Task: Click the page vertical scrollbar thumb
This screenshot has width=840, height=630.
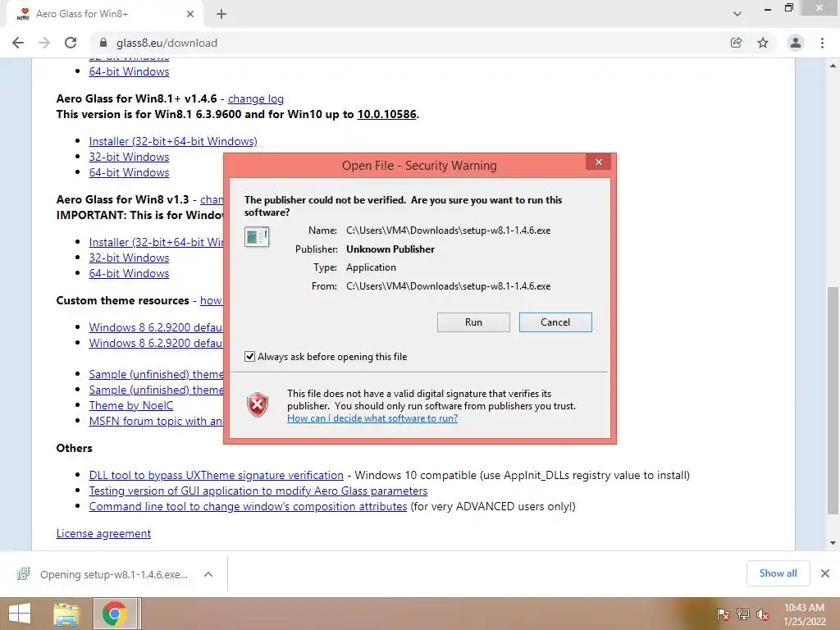Action: click(833, 400)
